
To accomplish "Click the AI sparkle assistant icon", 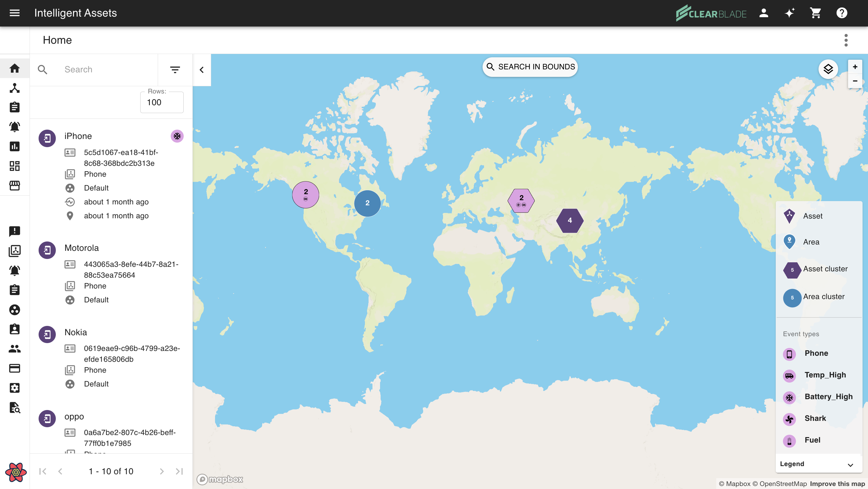I will coord(790,13).
